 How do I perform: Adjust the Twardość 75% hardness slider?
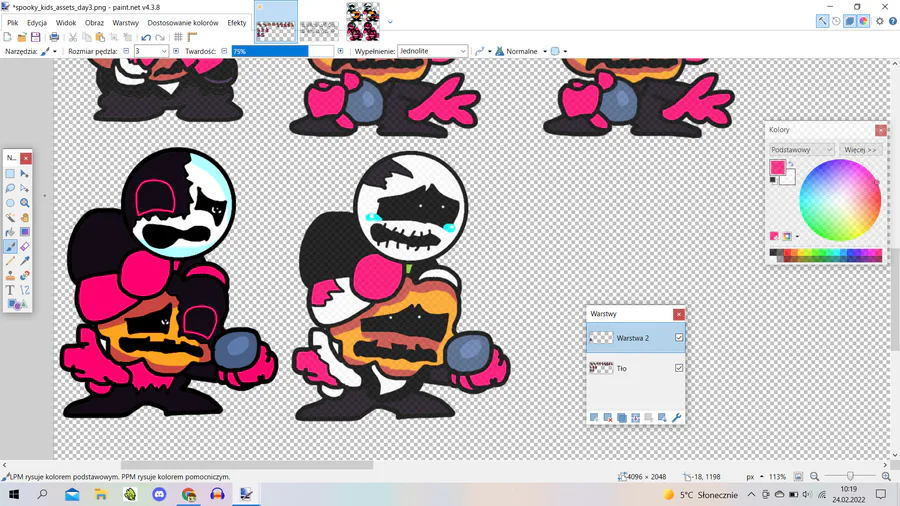(282, 51)
